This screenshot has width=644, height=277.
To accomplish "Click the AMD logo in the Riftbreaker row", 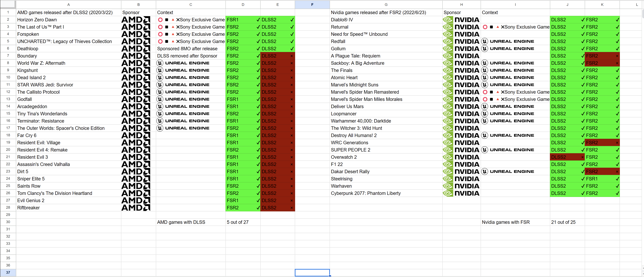I will (x=136, y=208).
